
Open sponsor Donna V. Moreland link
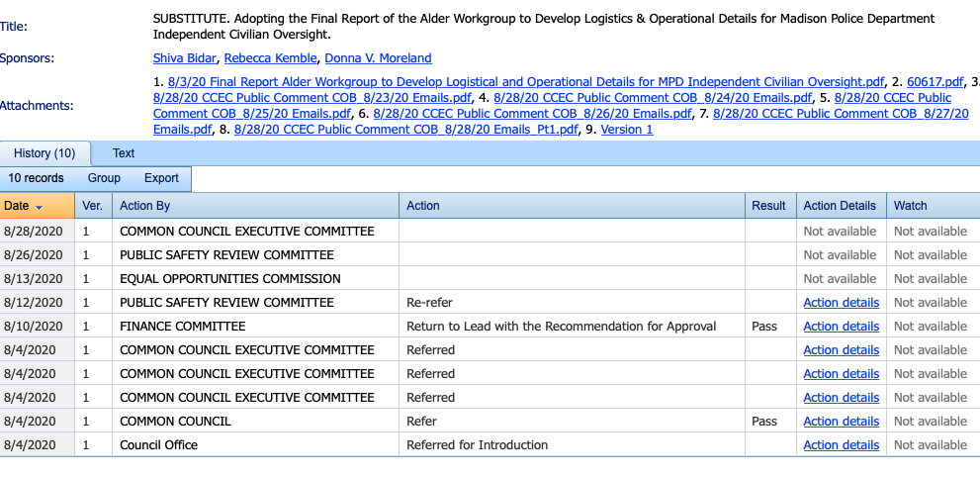378,58
